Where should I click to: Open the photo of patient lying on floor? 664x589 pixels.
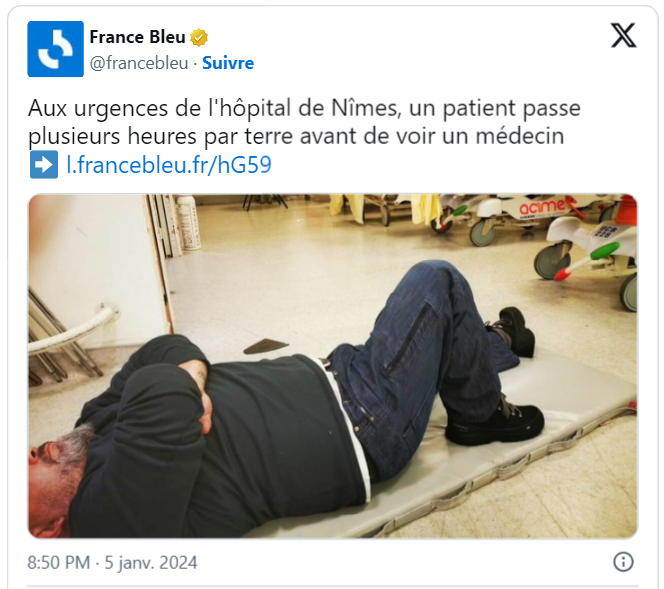point(332,366)
